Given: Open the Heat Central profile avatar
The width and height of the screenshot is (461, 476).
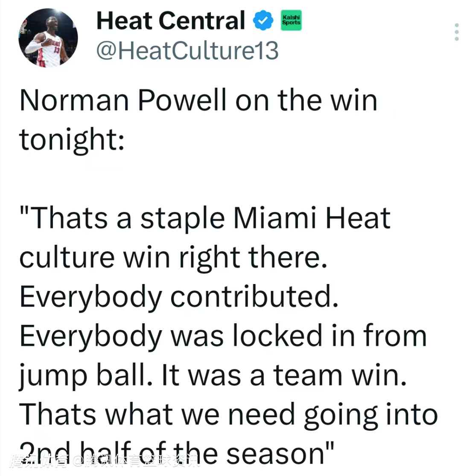Looking at the screenshot, I should [x=48, y=37].
